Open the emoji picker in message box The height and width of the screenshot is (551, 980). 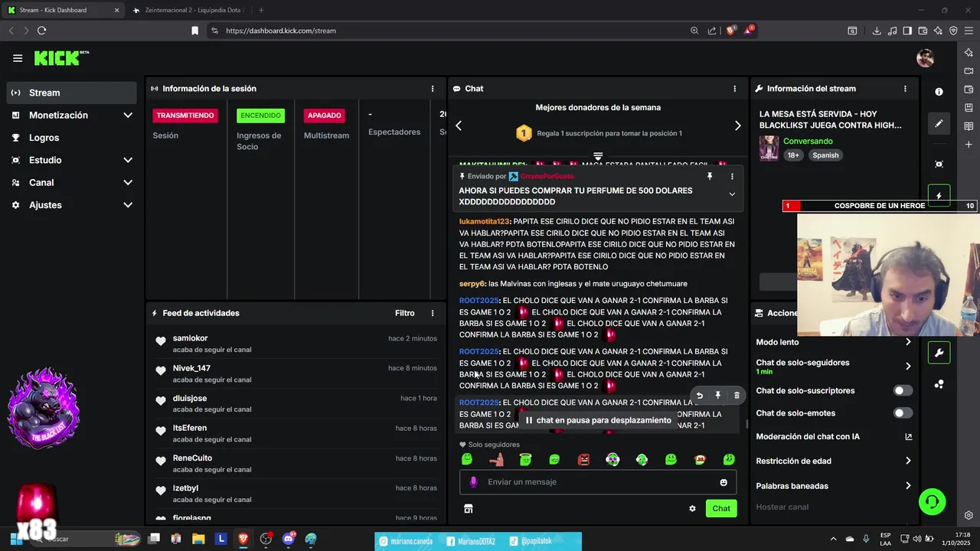pyautogui.click(x=724, y=482)
